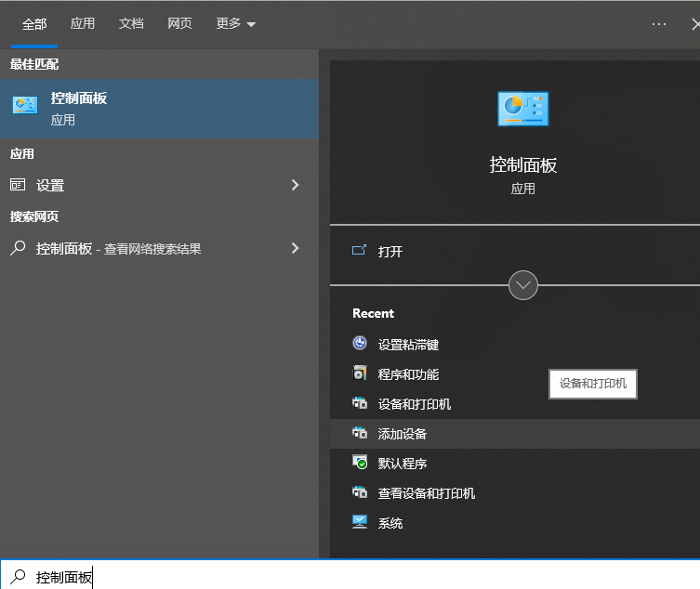Switch to the 文档 filter tab

coord(131,24)
